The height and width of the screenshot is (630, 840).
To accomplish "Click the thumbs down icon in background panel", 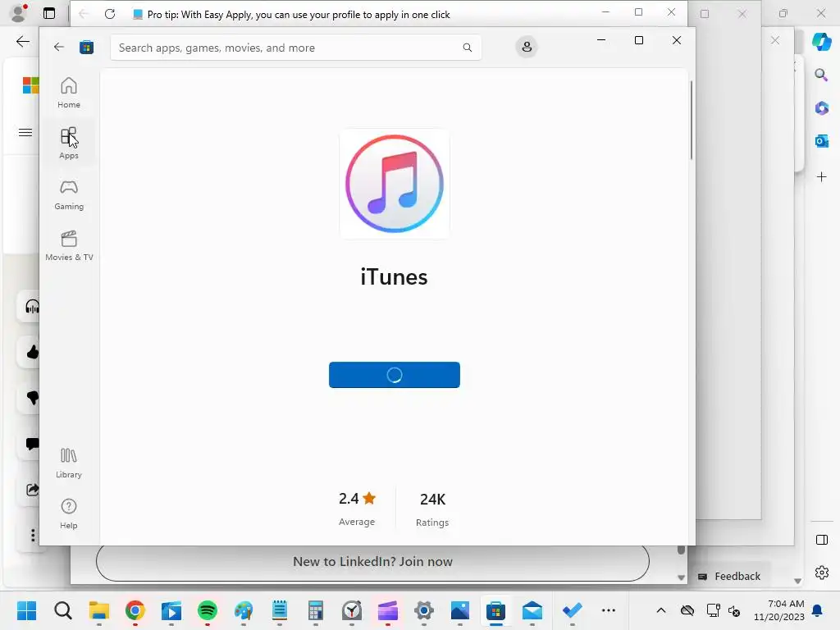I will point(33,398).
